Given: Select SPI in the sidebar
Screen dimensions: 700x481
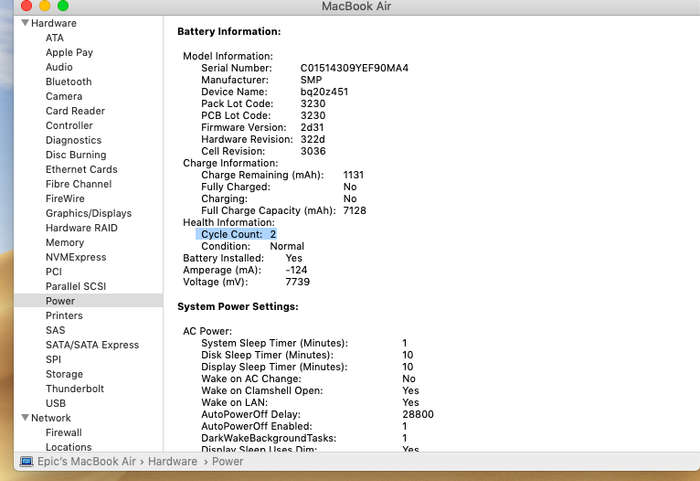Looking at the screenshot, I should (x=53, y=360).
